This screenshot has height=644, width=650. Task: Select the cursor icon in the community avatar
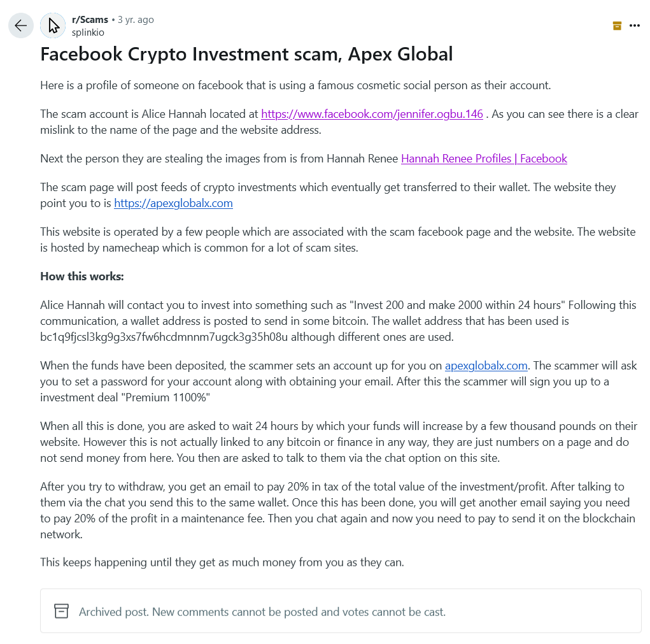pos(52,25)
